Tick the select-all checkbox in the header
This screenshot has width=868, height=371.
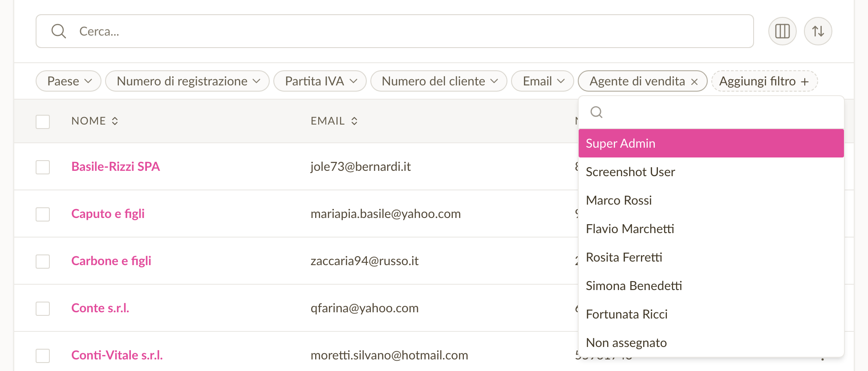point(43,121)
